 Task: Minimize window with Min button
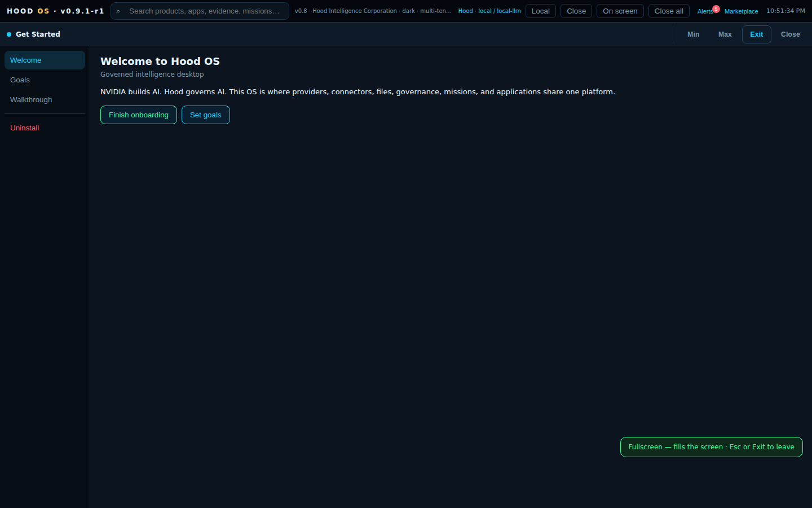click(x=694, y=34)
